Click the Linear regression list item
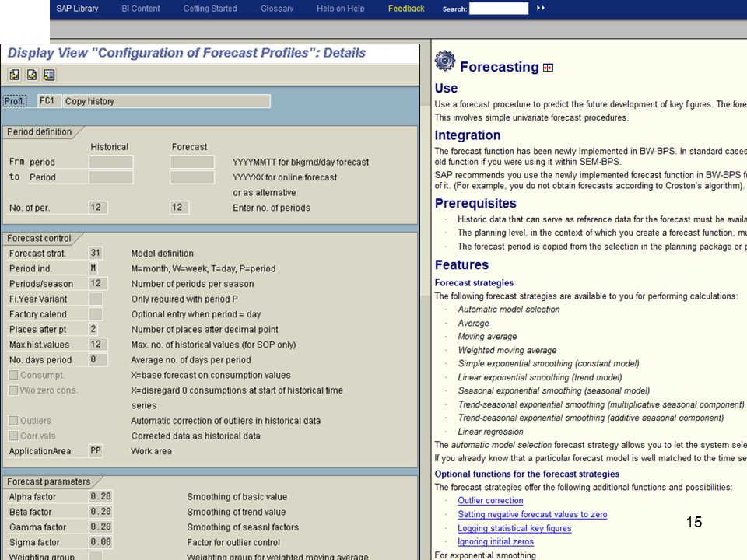The width and height of the screenshot is (747, 560). tap(491, 432)
